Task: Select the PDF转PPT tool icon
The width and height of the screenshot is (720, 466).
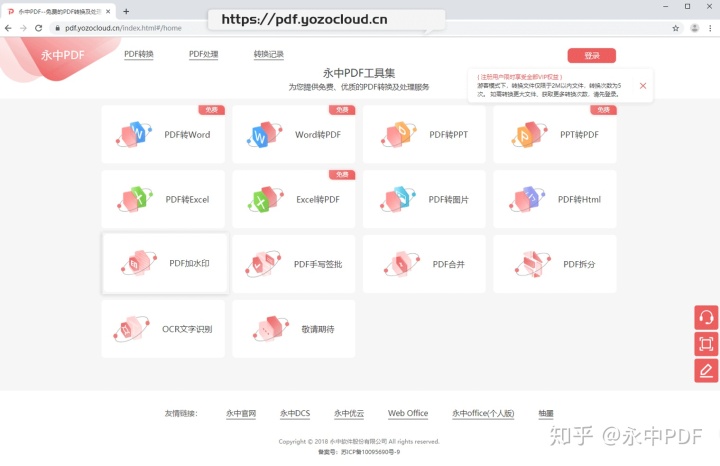Action: click(x=399, y=135)
